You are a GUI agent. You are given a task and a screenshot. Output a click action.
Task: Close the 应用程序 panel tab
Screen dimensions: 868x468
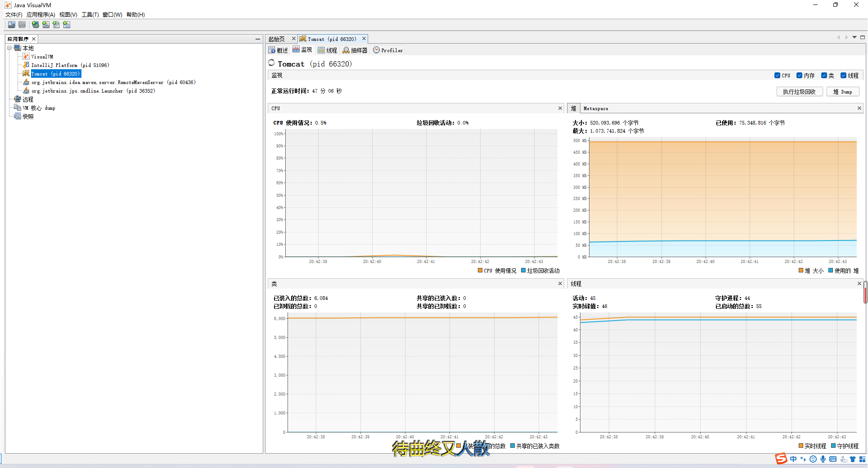(34, 39)
